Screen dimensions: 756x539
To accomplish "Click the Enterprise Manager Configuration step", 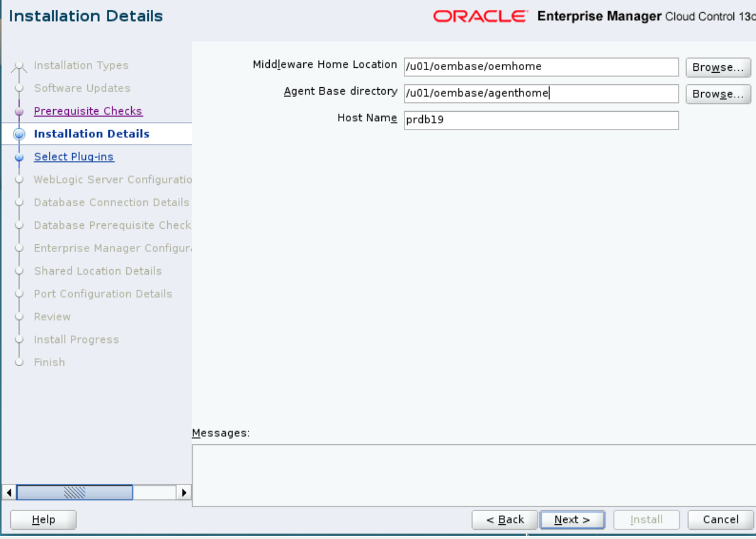I will 113,248.
